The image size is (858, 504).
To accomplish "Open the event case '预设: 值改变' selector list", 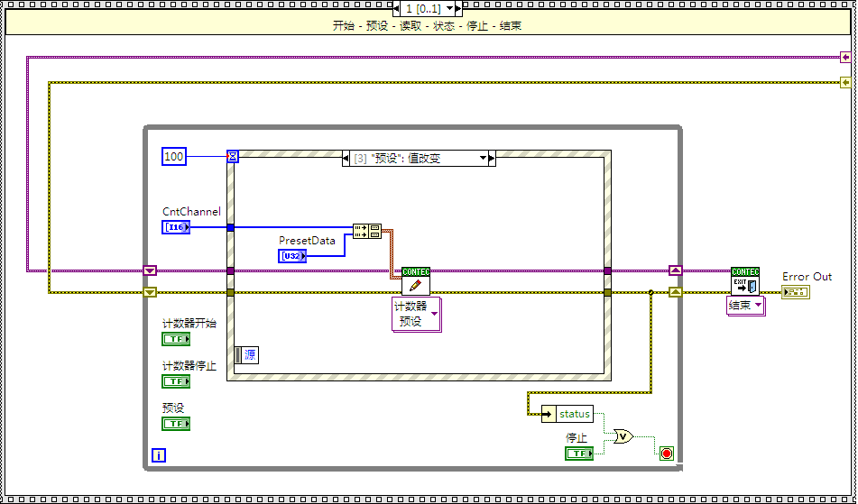I will coord(481,159).
